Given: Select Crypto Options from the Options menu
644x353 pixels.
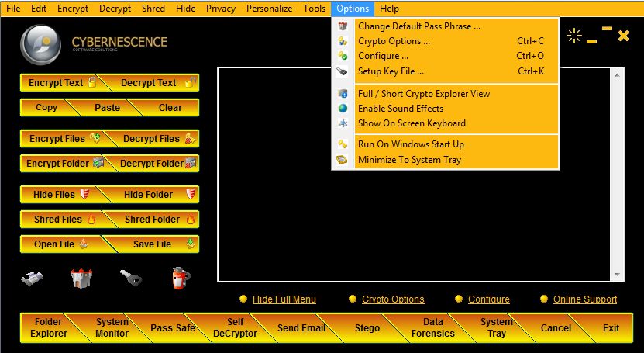Looking at the screenshot, I should tap(445, 41).
